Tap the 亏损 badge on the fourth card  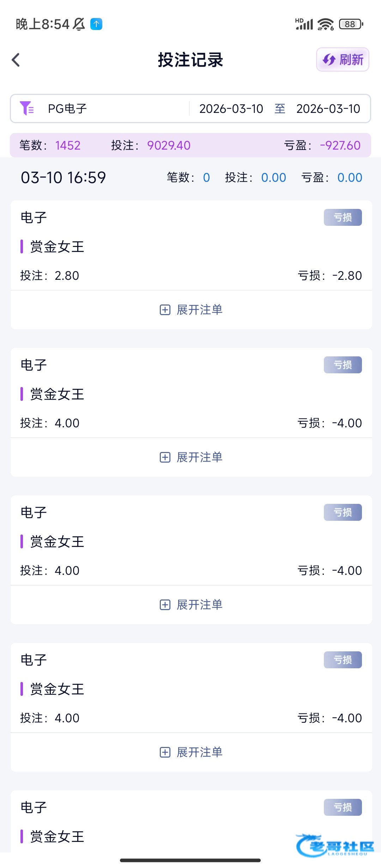[343, 660]
